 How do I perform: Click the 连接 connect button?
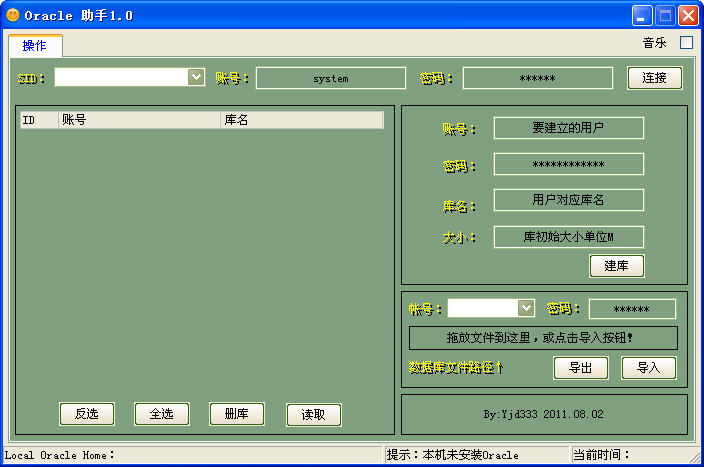point(655,78)
